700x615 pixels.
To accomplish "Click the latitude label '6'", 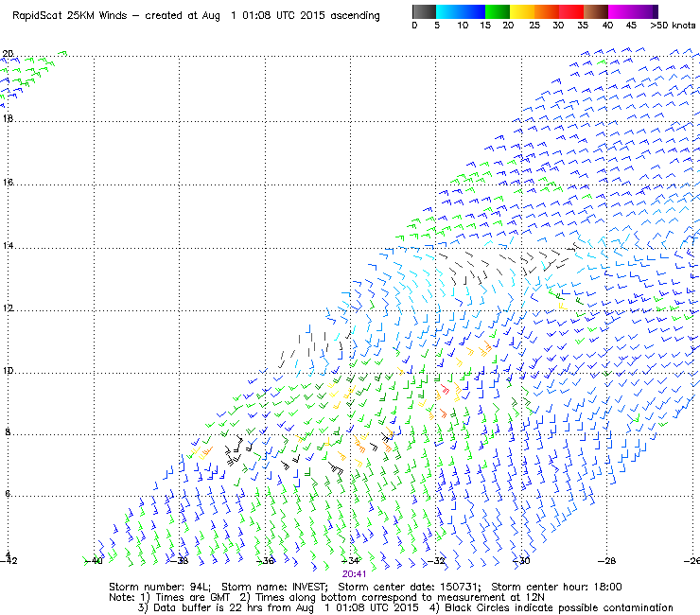I will [x=8, y=494].
